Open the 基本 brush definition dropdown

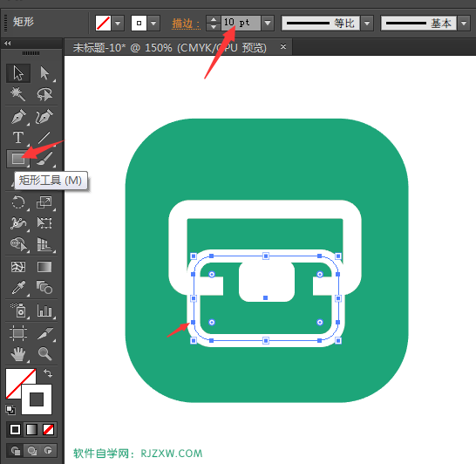(x=463, y=23)
